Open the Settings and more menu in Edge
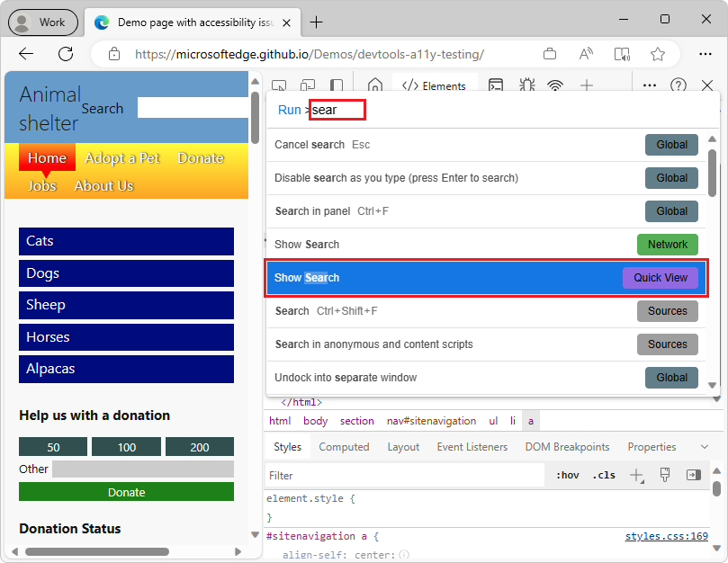The width and height of the screenshot is (728, 563). (x=706, y=53)
